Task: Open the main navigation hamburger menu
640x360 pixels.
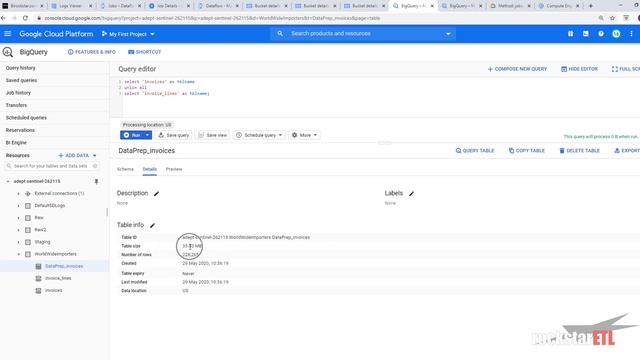Action: click(x=7, y=33)
